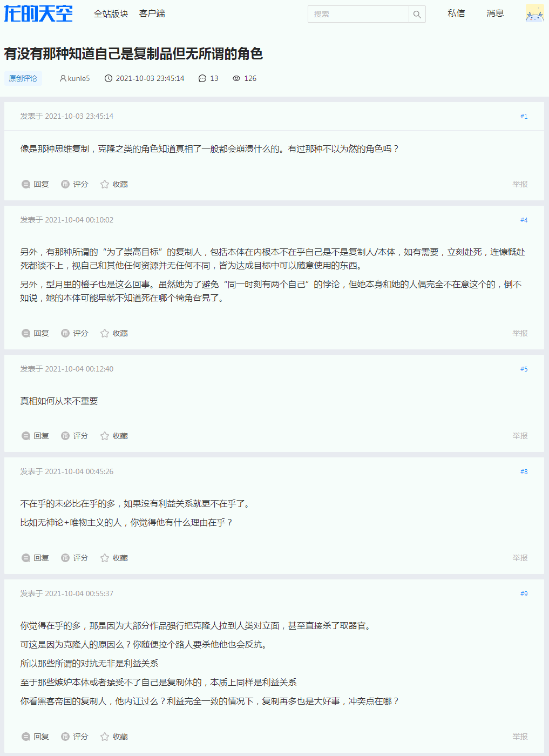Focus the 搜索 input field
This screenshot has height=756, width=549.
coord(358,14)
